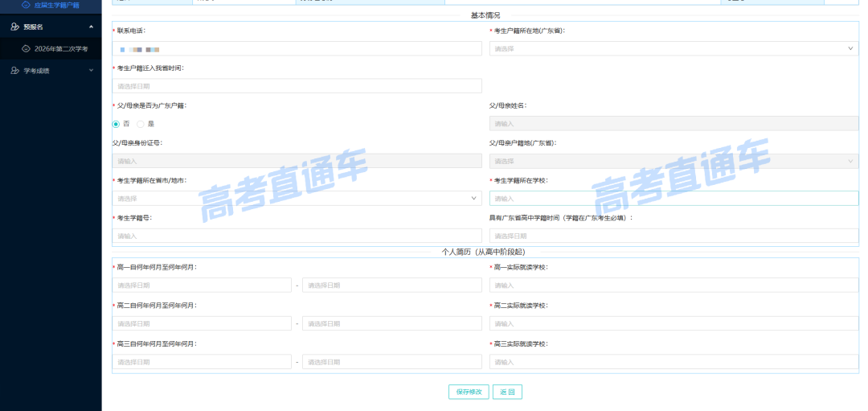Click the 应届生学籍户籍 sidebar icon
The width and height of the screenshot is (868, 411).
pyautogui.click(x=26, y=5)
